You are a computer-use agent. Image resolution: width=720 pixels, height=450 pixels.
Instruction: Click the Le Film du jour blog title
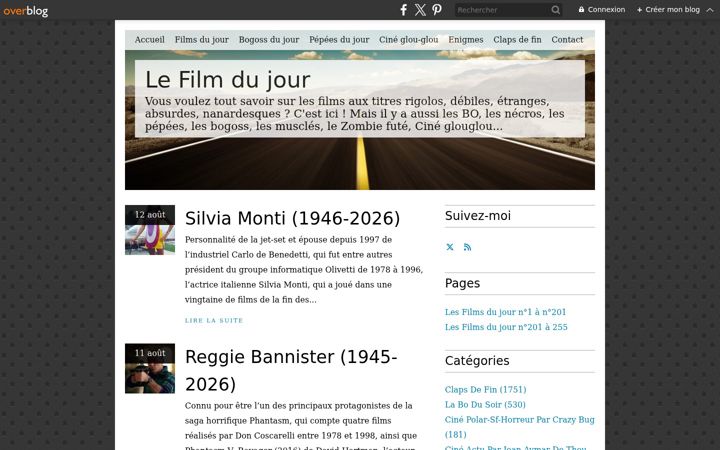tap(228, 80)
